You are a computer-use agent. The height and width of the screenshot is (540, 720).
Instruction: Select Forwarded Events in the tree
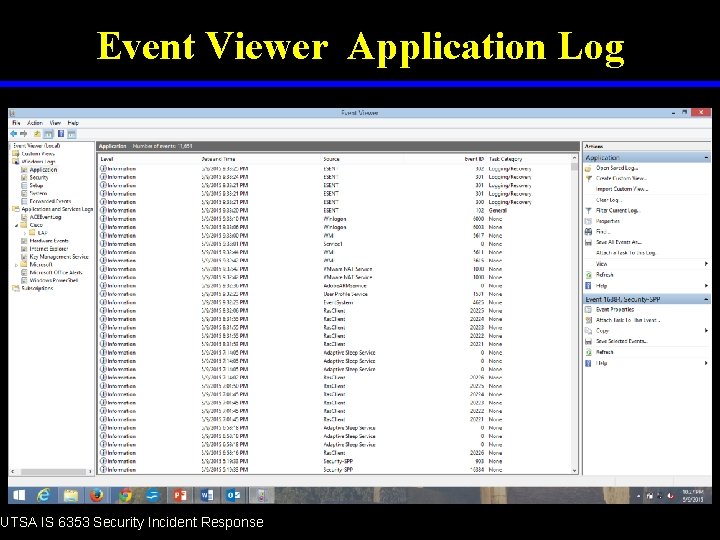50,201
